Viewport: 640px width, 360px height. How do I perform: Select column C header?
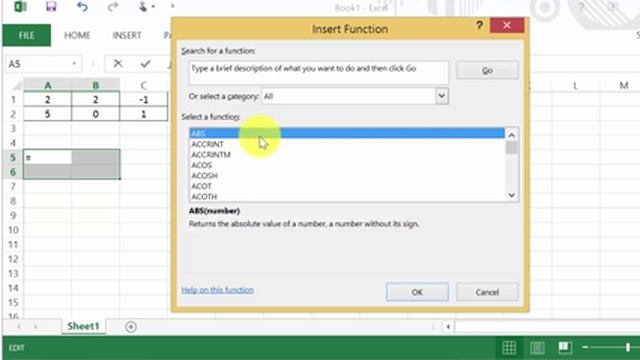tap(144, 85)
